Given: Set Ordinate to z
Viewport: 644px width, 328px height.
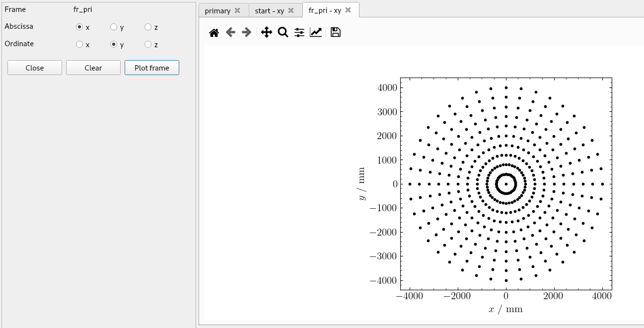Looking at the screenshot, I should coord(147,44).
